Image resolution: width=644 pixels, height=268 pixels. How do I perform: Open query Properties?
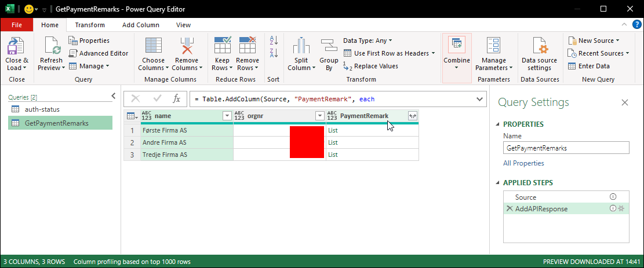[x=89, y=40]
